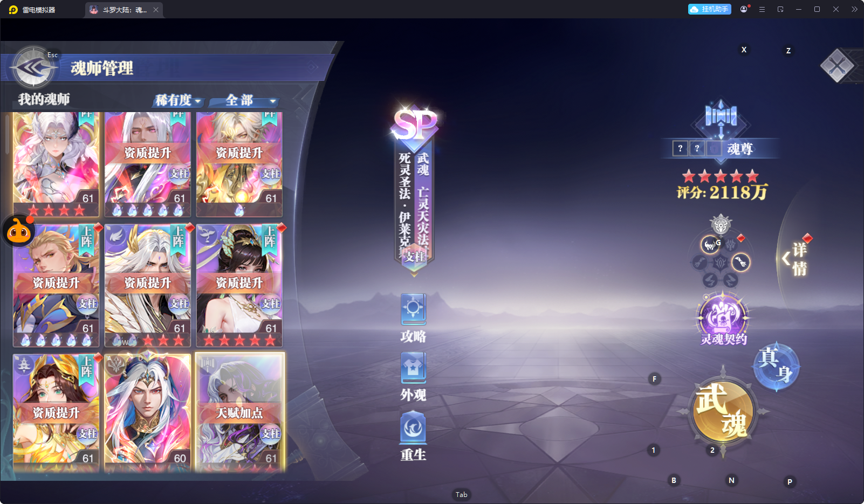Select the silver helmet emblem atop the soul ring wheel
Viewport: 864px width, 504px height.
pyautogui.click(x=721, y=224)
